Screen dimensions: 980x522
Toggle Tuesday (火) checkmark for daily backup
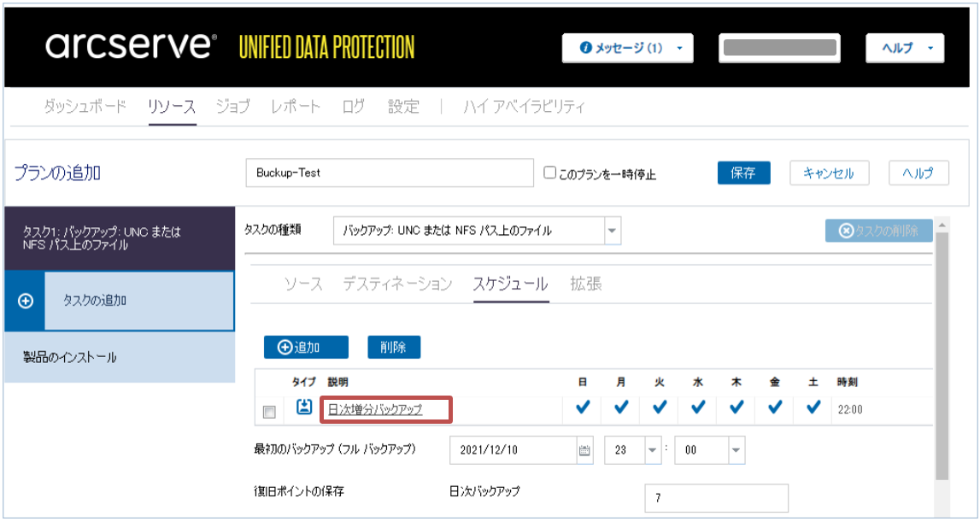point(660,408)
